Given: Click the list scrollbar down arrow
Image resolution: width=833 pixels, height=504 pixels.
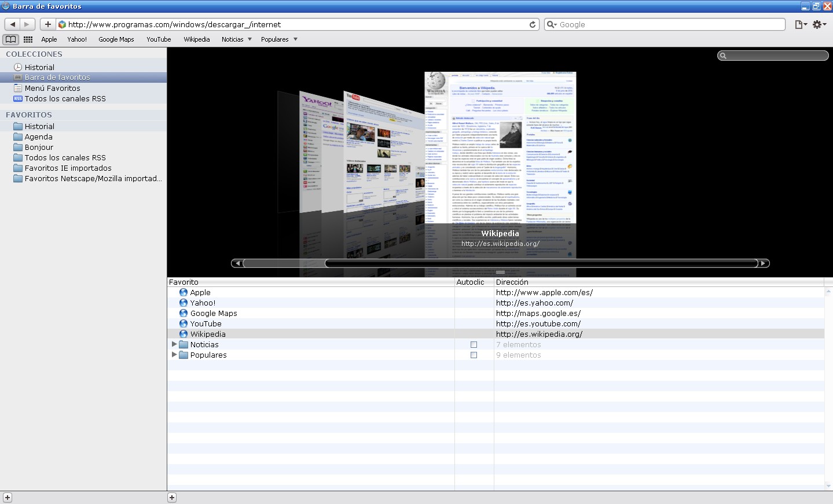Looking at the screenshot, I should [828, 486].
